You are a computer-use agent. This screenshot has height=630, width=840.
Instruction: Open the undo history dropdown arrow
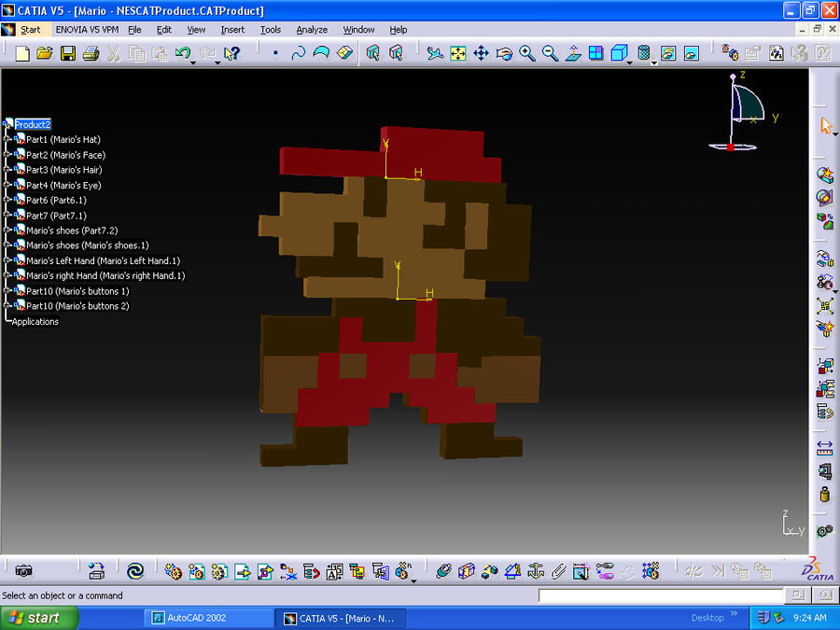(x=193, y=63)
